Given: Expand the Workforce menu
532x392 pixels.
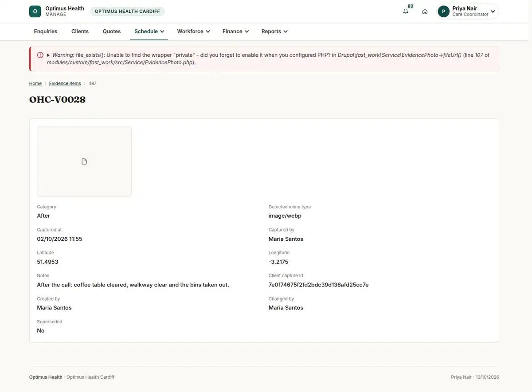Looking at the screenshot, I should [193, 31].
